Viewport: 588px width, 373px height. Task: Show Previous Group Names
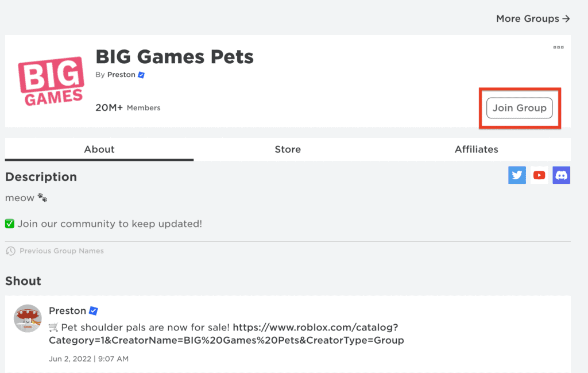[61, 251]
